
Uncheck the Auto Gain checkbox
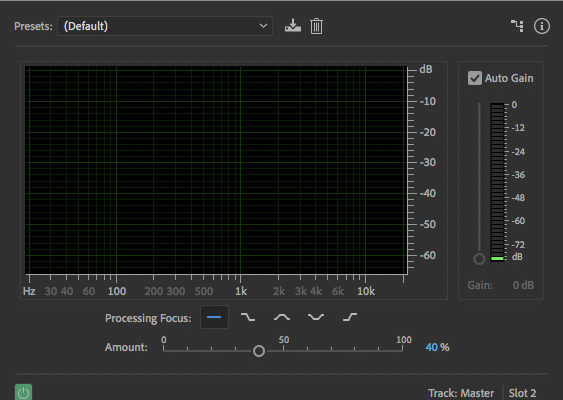pos(475,78)
